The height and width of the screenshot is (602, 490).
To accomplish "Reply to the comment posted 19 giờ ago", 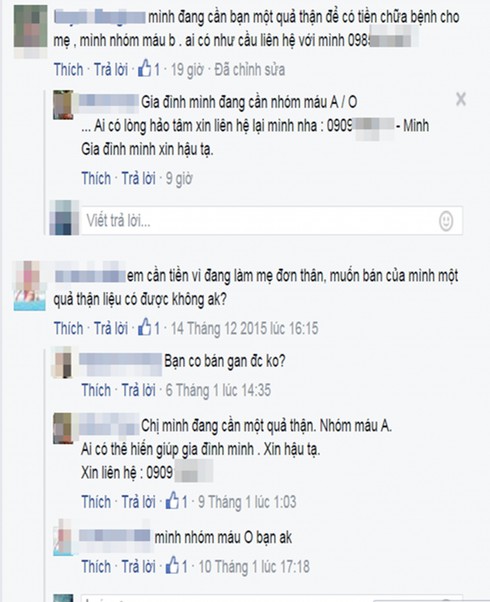I will click(111, 69).
